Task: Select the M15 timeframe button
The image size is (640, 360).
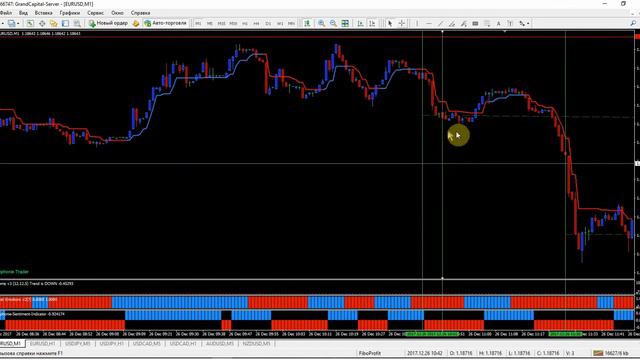Action: click(x=221, y=24)
